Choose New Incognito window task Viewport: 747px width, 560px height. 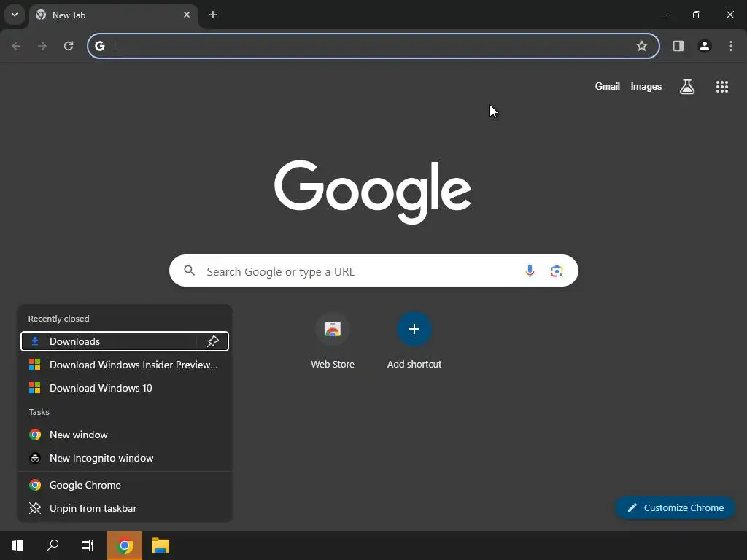coord(125,458)
